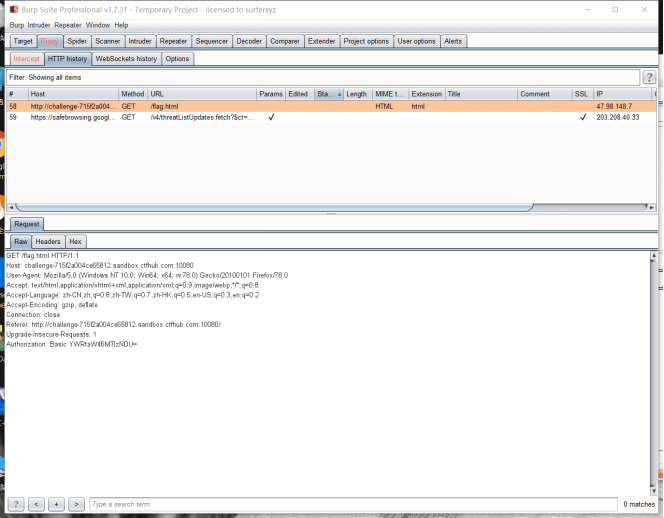664x518 pixels.
Task: Switch to the Target tab
Action: click(23, 41)
